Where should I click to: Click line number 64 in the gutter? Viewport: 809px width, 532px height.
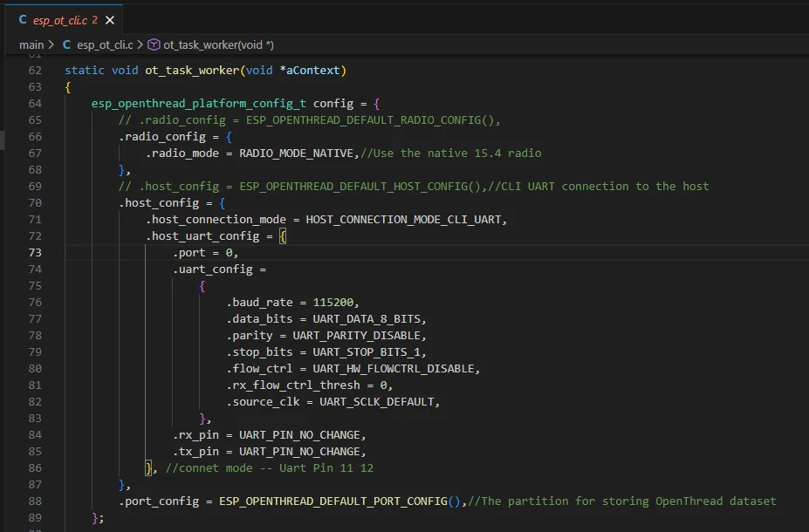tap(35, 104)
